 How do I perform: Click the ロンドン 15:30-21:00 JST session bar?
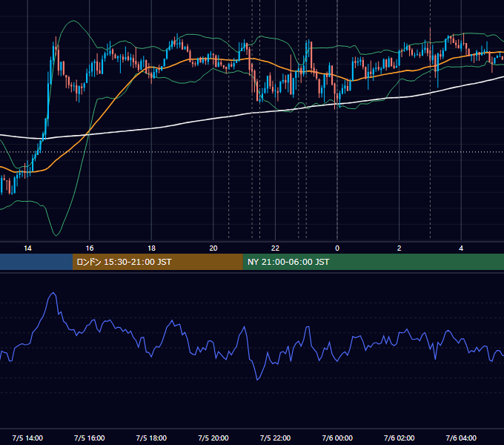click(157, 262)
